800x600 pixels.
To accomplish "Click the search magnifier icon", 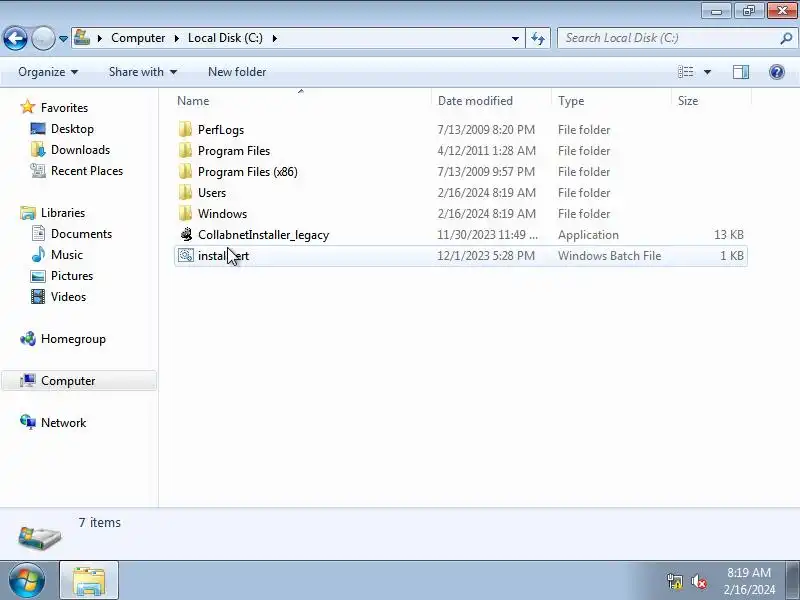I will point(786,38).
